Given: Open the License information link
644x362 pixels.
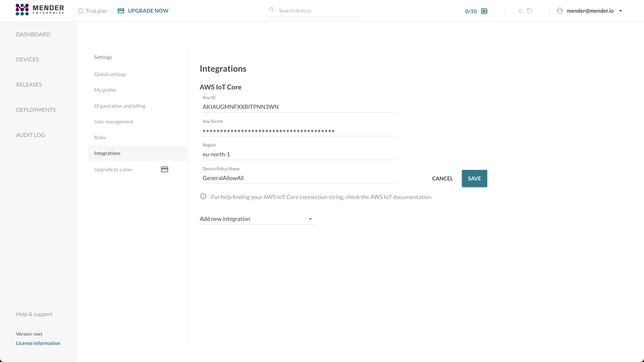Looking at the screenshot, I should click(x=38, y=343).
